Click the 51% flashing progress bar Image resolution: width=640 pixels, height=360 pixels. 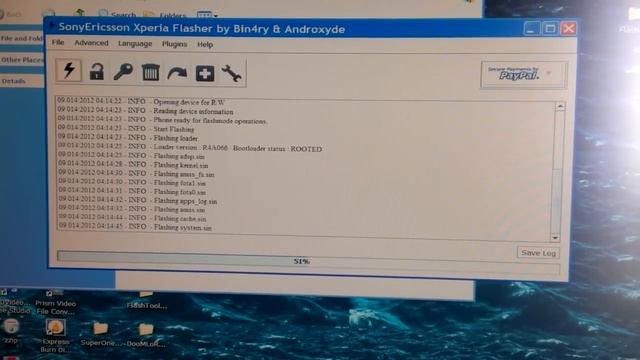coord(308,262)
